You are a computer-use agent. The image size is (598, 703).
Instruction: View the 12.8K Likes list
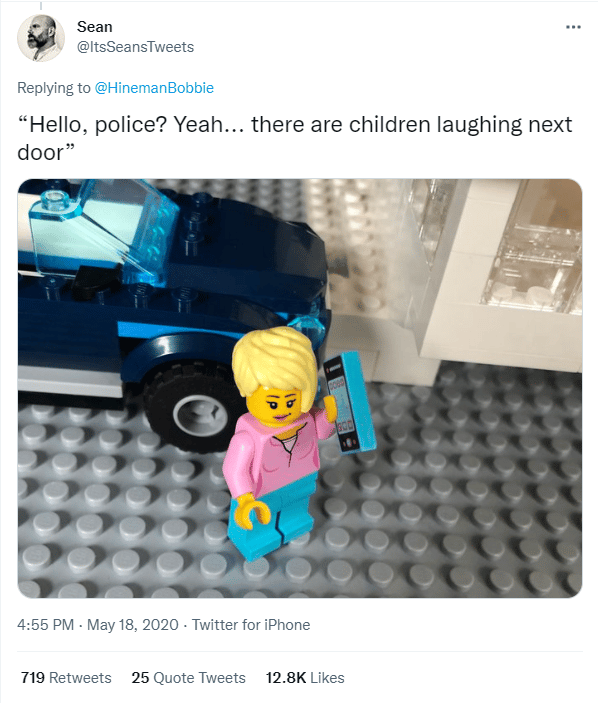[x=305, y=677]
